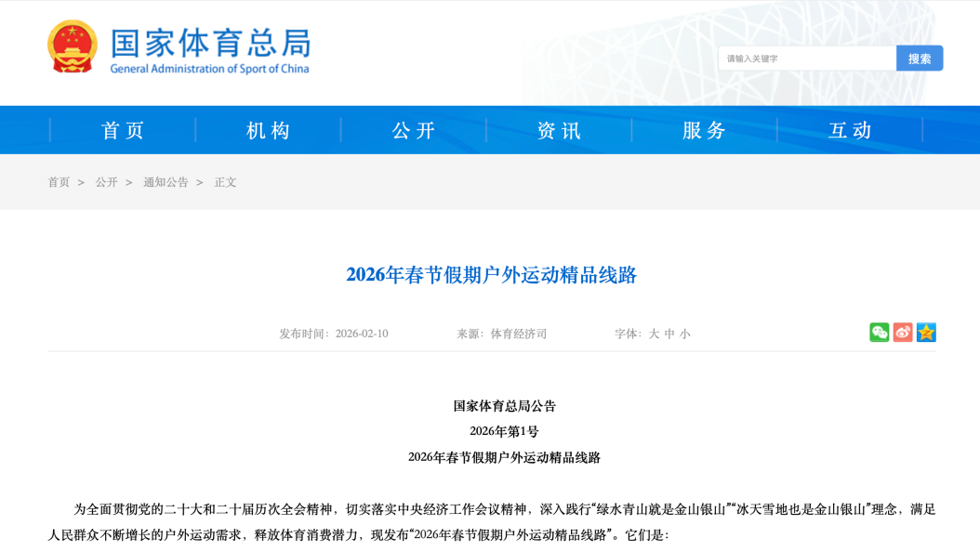This screenshot has width=980, height=551.
Task: Select 互动 in the navigation bar
Action: [850, 130]
